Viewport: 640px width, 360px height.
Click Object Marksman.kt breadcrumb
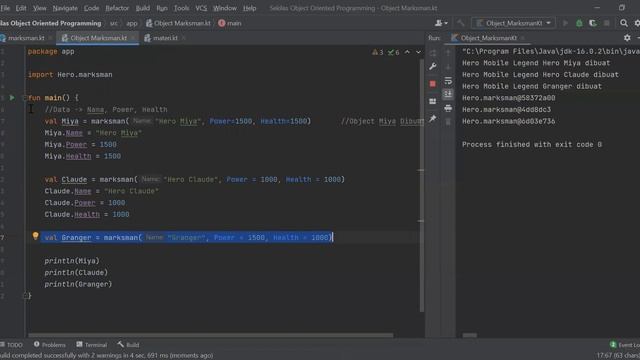click(x=178, y=23)
